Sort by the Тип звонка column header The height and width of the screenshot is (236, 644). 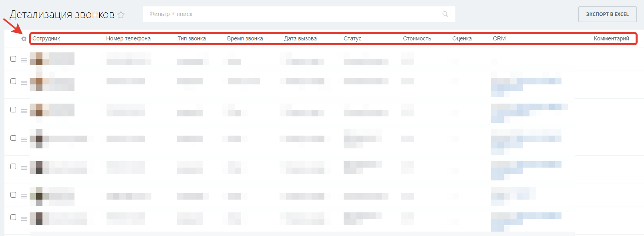[192, 38]
